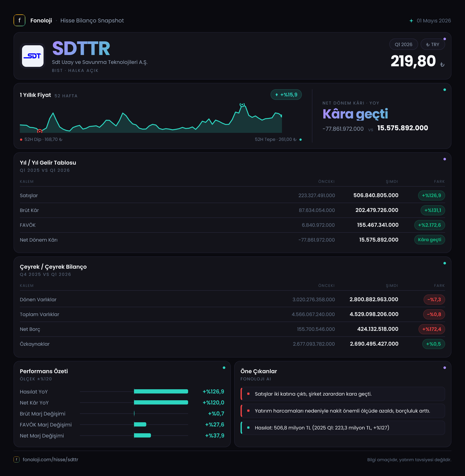Click the Özkaynaklar +%0,5 badge

point(434,344)
